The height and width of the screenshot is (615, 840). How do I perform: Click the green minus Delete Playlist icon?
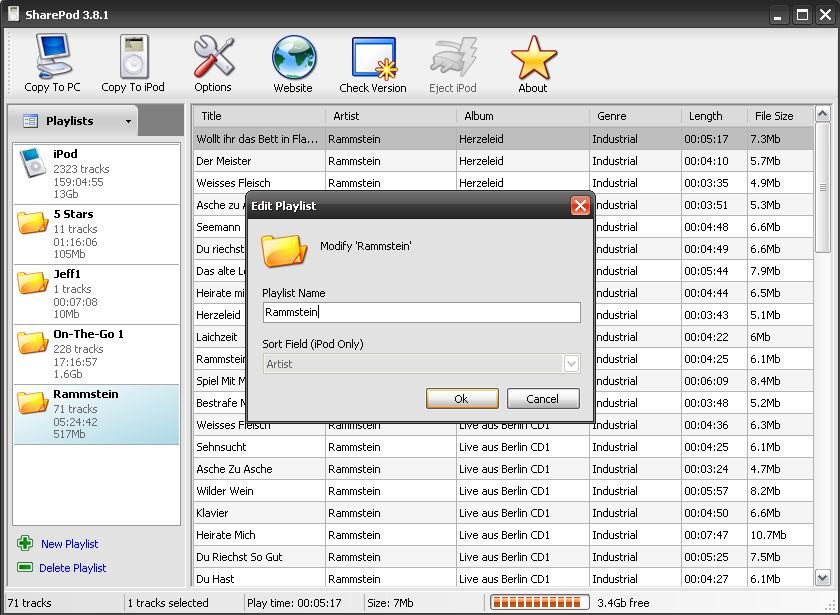25,567
